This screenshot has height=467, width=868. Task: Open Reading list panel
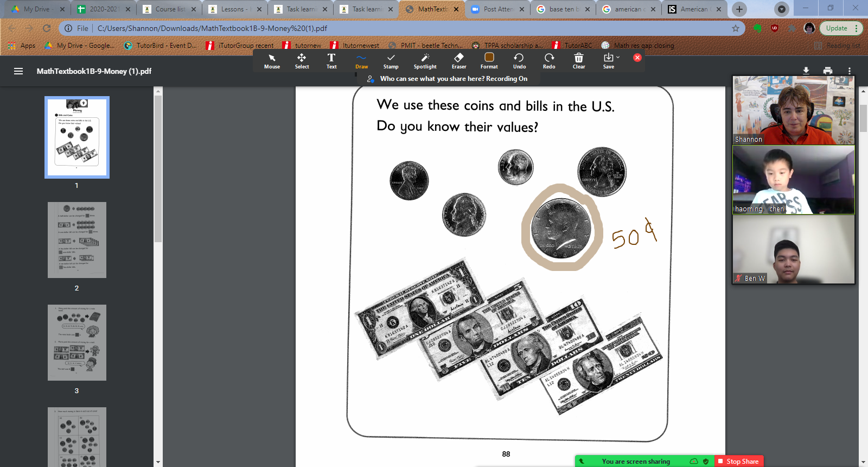click(837, 46)
